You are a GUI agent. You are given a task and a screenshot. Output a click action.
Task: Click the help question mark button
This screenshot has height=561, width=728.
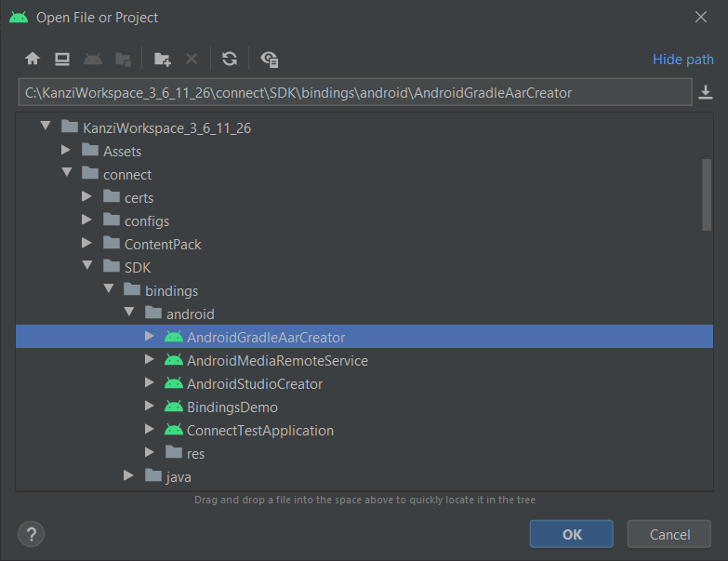click(32, 534)
